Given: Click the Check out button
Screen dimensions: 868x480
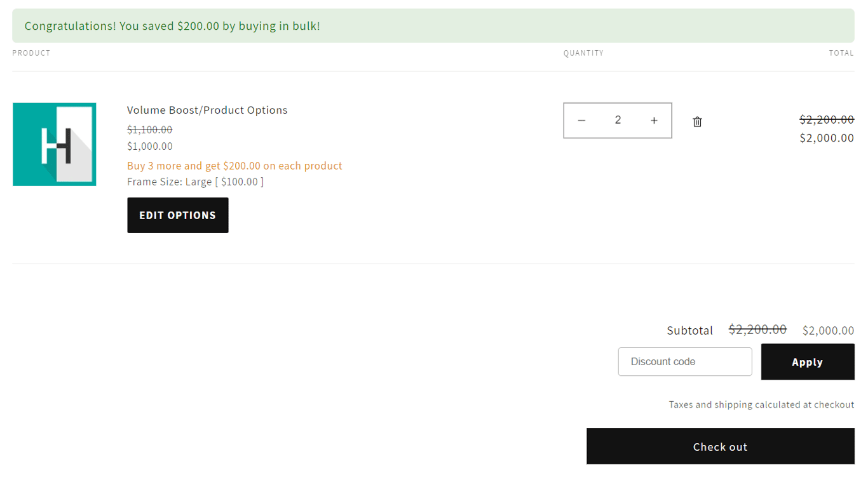Looking at the screenshot, I should pyautogui.click(x=721, y=446).
